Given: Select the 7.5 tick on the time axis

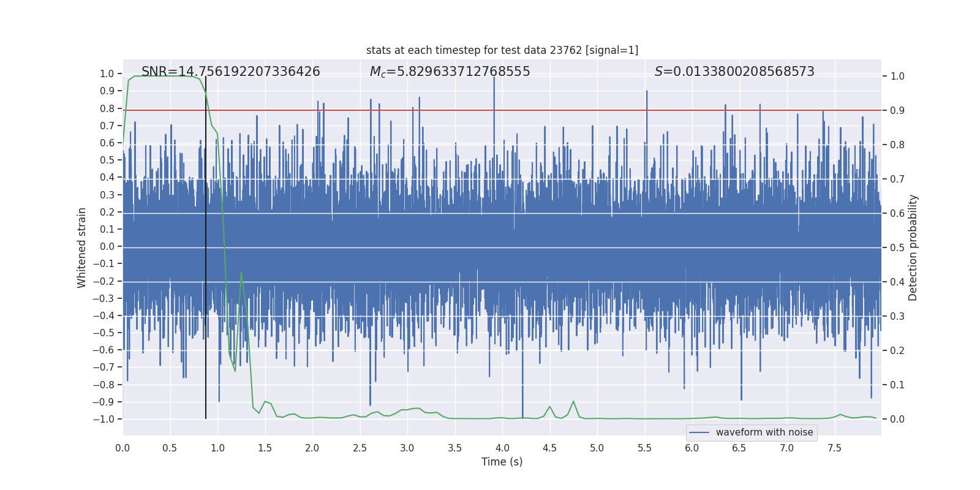Looking at the screenshot, I should [x=834, y=448].
